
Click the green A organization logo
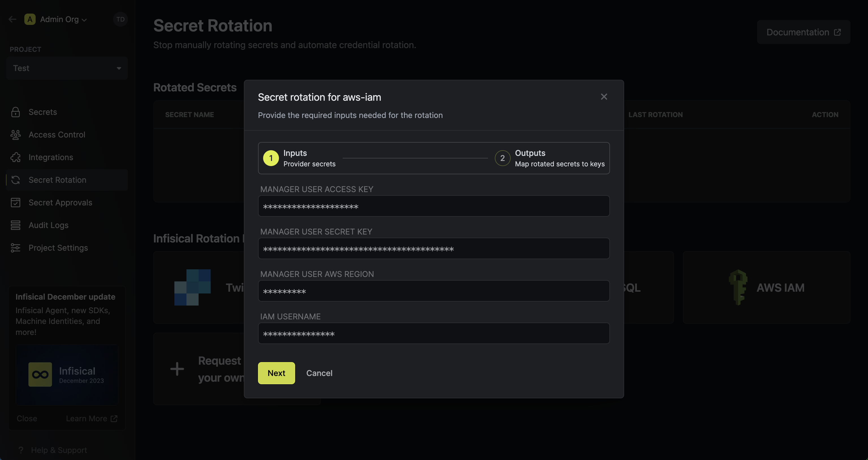click(x=30, y=20)
